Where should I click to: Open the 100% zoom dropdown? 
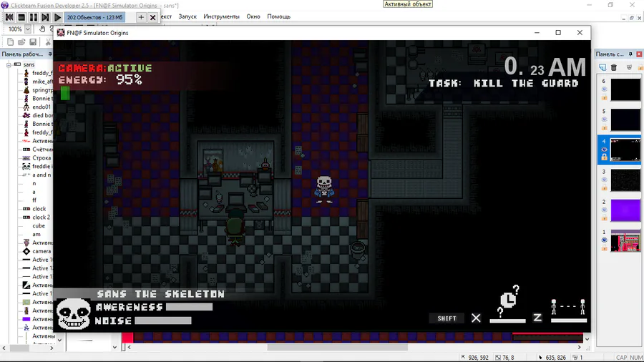[27, 29]
